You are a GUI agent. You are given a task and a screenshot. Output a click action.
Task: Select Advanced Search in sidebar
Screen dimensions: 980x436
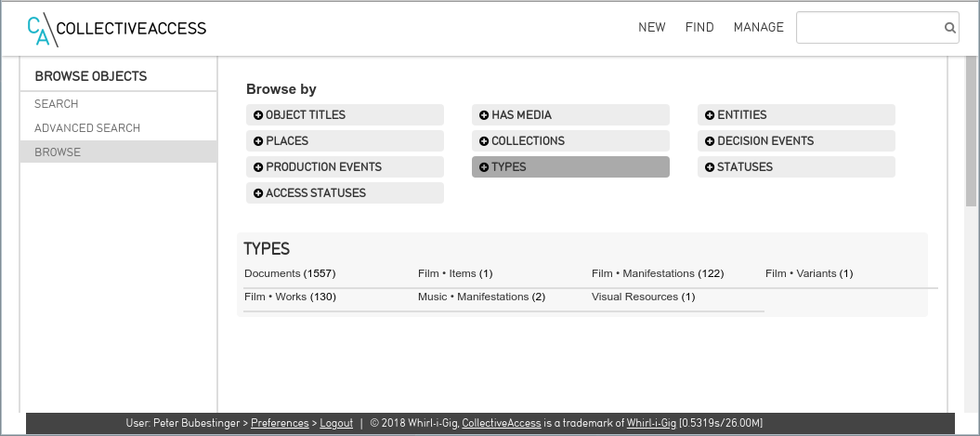87,128
